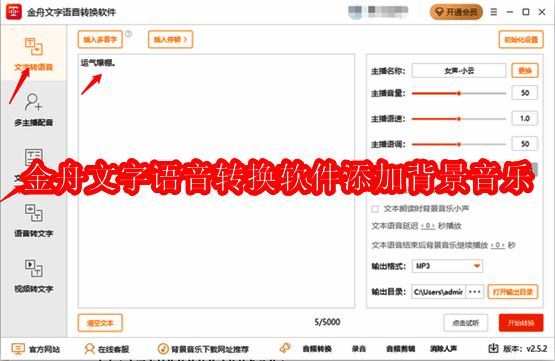Click the 点击试听 preview button
This screenshot has height=361, width=555.
pos(465,323)
